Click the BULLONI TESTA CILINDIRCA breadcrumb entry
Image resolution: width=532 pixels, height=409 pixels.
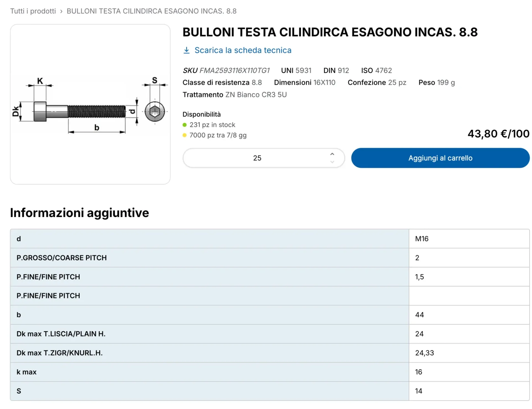point(152,11)
